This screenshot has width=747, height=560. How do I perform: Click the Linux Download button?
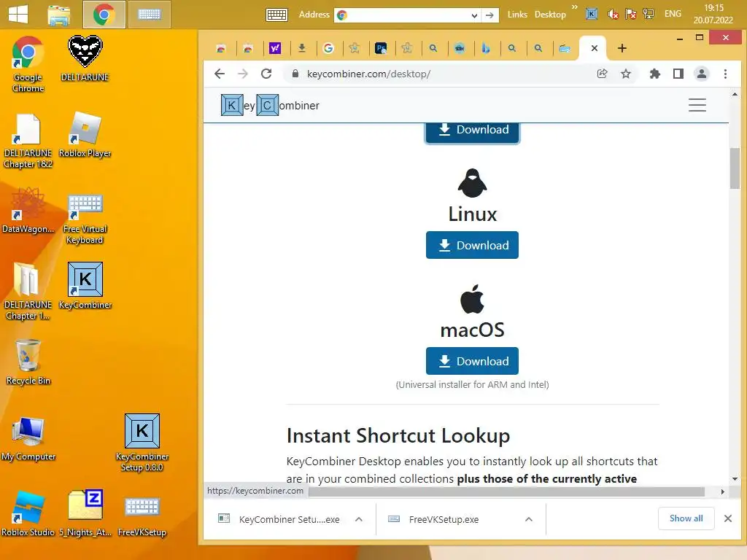tap(472, 245)
